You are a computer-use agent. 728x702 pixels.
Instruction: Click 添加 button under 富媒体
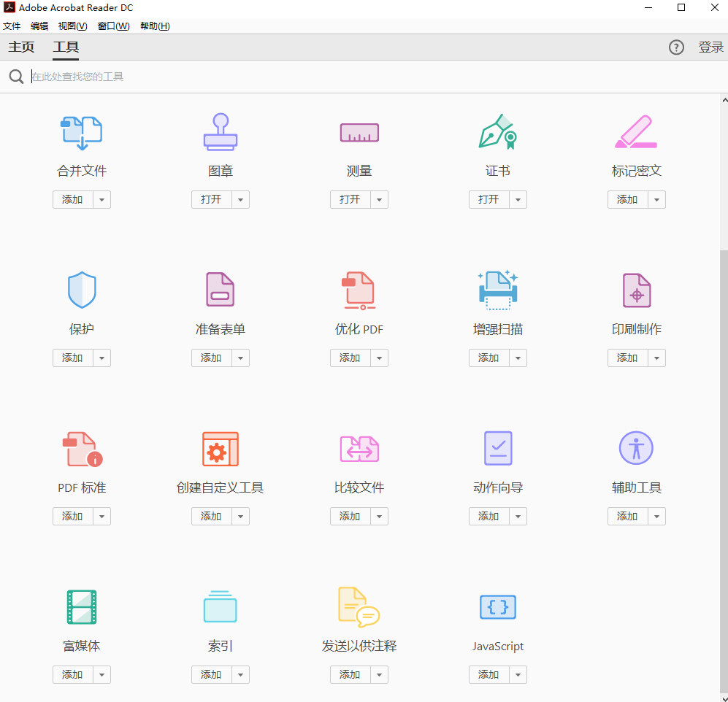point(72,674)
